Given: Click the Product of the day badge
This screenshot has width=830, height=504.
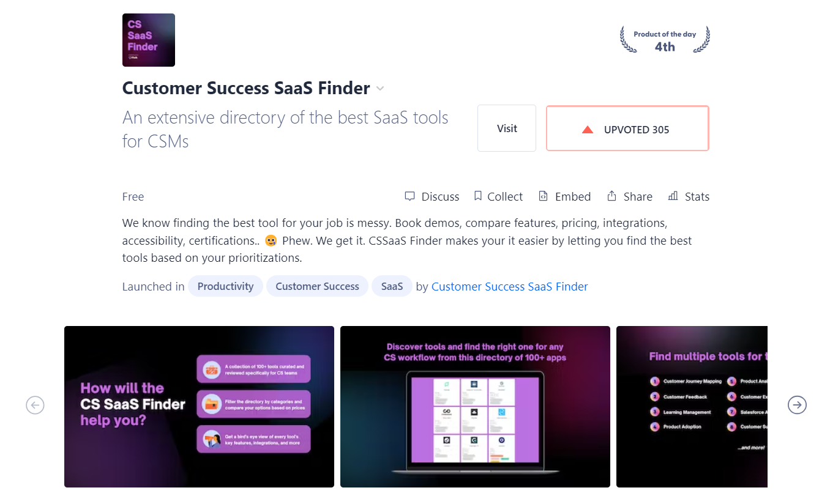Looking at the screenshot, I should click(665, 40).
